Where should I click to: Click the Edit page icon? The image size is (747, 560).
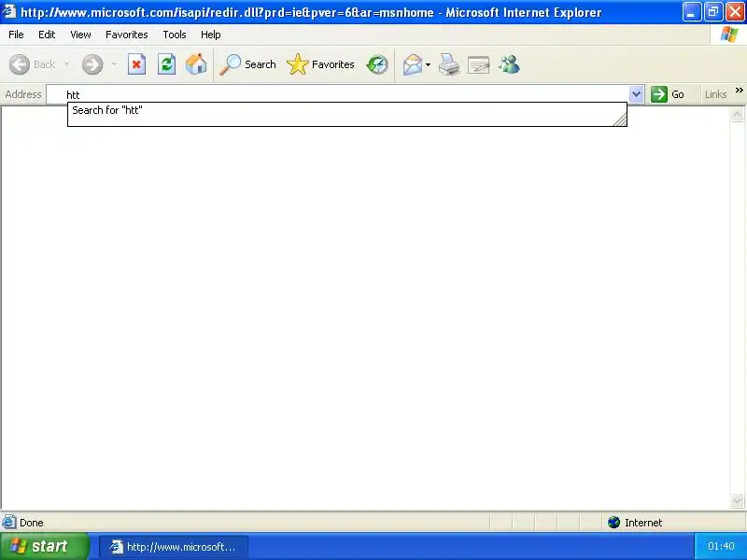coord(478,64)
